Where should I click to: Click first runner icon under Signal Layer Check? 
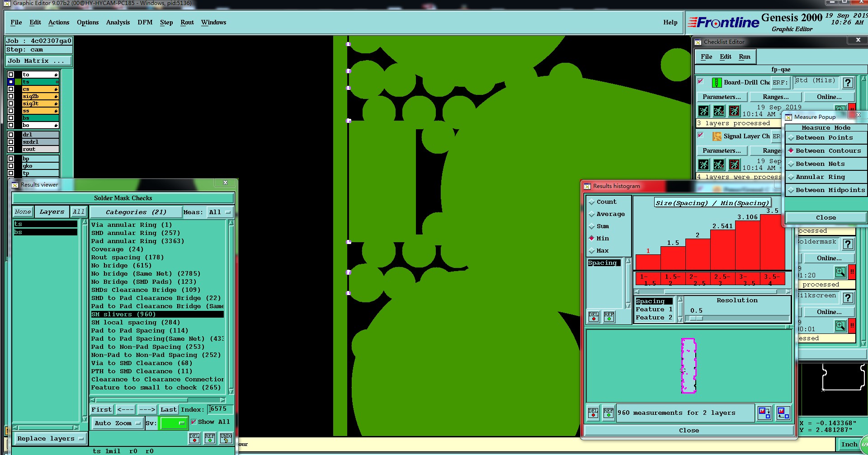(703, 164)
